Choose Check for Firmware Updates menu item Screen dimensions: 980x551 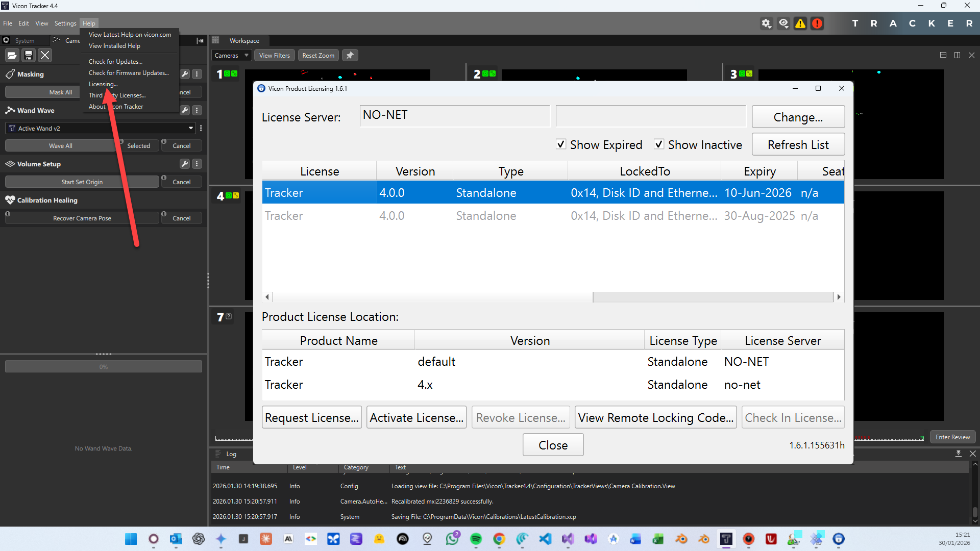pos(129,73)
